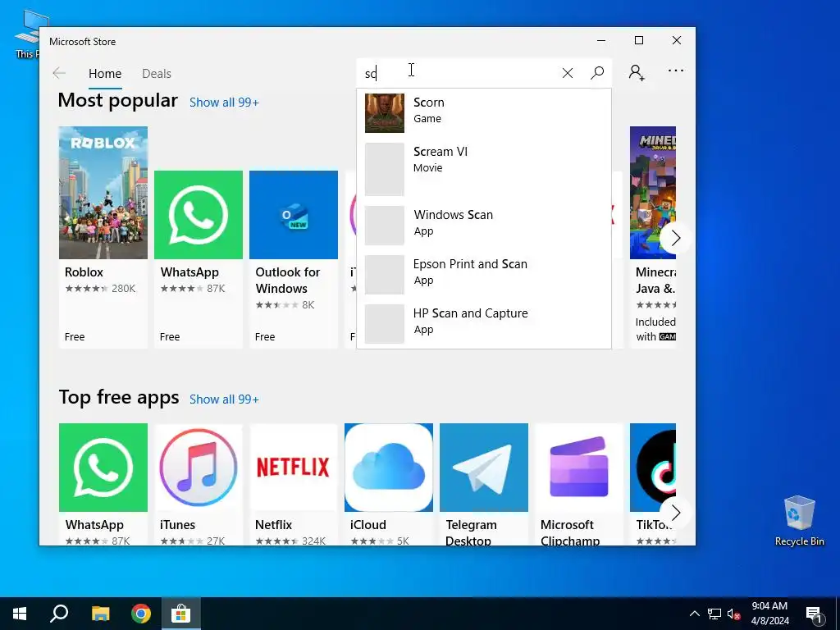Choose the Scream VI movie suggestion

(x=484, y=169)
